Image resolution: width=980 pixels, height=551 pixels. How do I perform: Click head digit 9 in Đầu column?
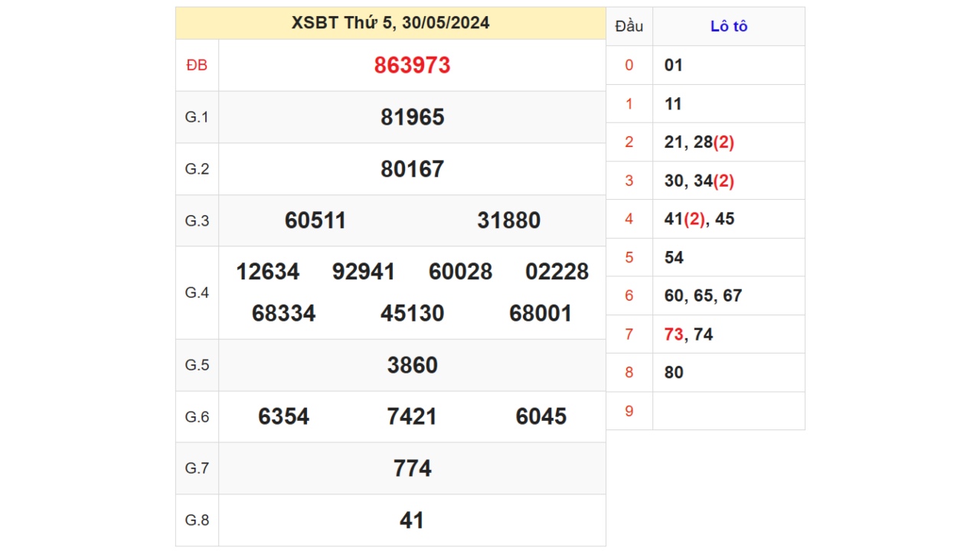click(629, 411)
